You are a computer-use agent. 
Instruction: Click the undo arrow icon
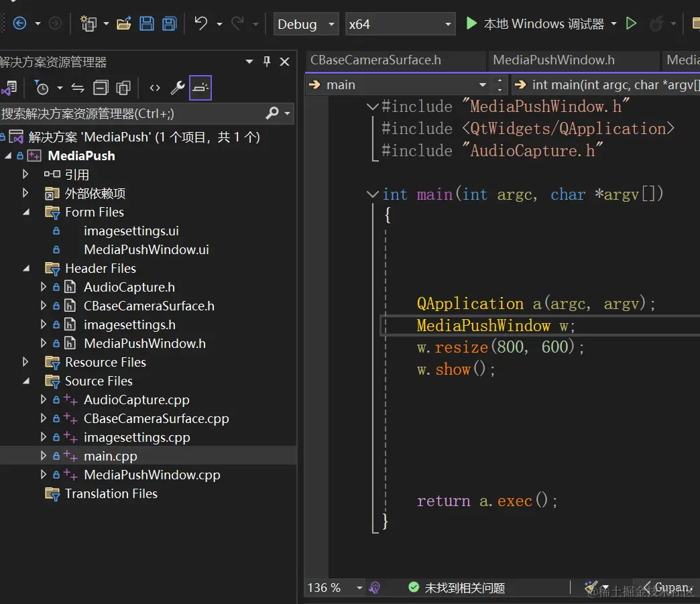tap(201, 23)
